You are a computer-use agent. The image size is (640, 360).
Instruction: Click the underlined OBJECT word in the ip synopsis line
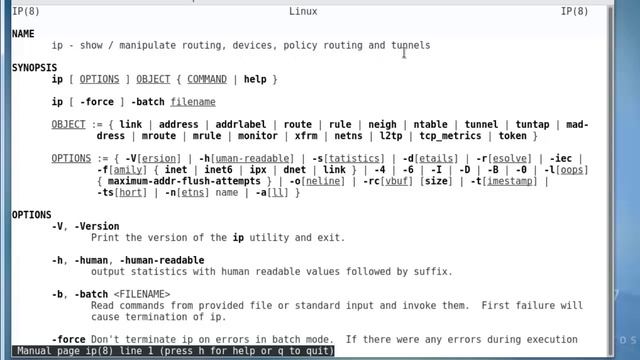[x=153, y=79]
